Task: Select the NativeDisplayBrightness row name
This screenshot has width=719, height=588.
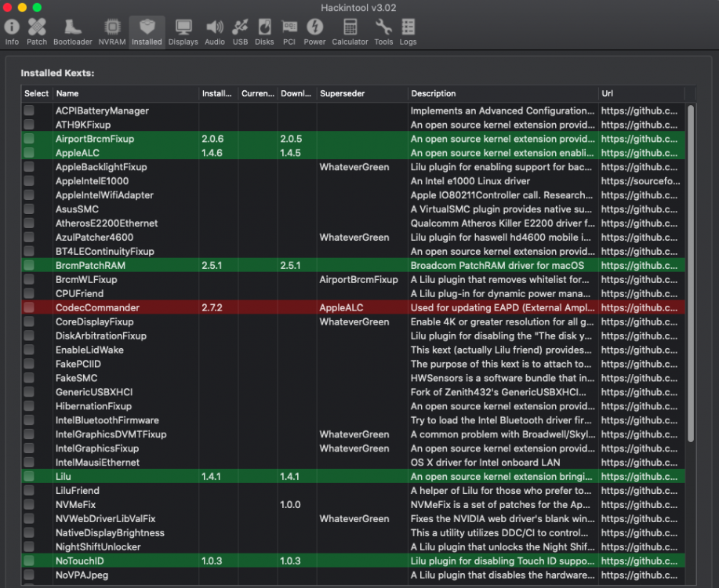Action: pos(110,532)
